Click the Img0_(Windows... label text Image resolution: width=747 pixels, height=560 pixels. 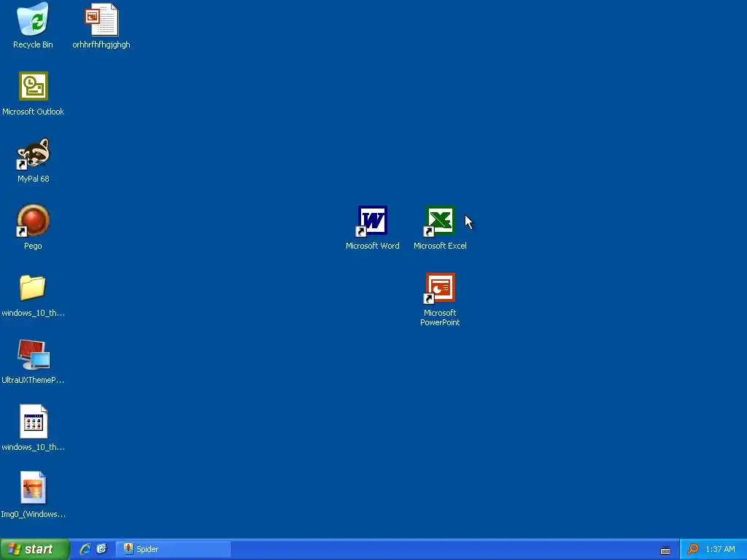[x=34, y=514]
